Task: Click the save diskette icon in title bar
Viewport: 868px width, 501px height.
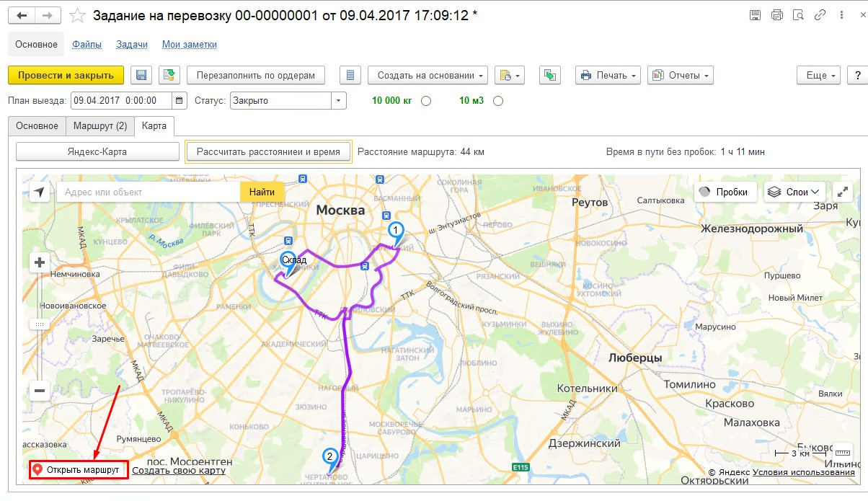Action: [x=755, y=15]
